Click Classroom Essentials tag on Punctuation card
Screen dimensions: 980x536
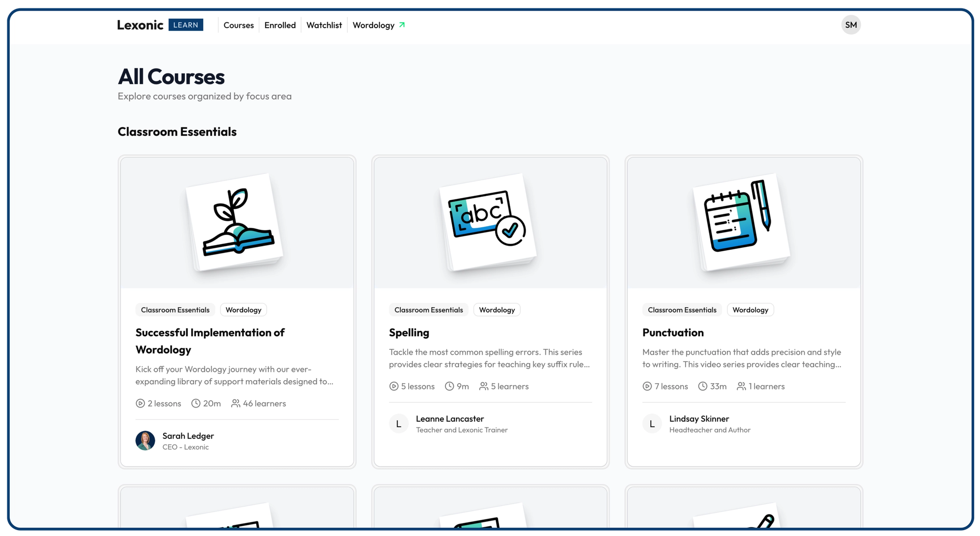click(x=682, y=310)
